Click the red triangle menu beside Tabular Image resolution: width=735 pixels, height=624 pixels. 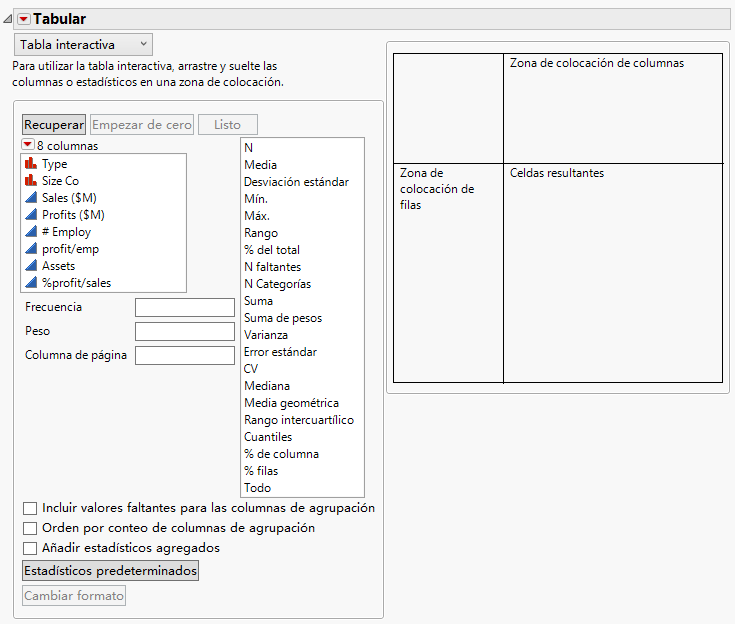24,19
